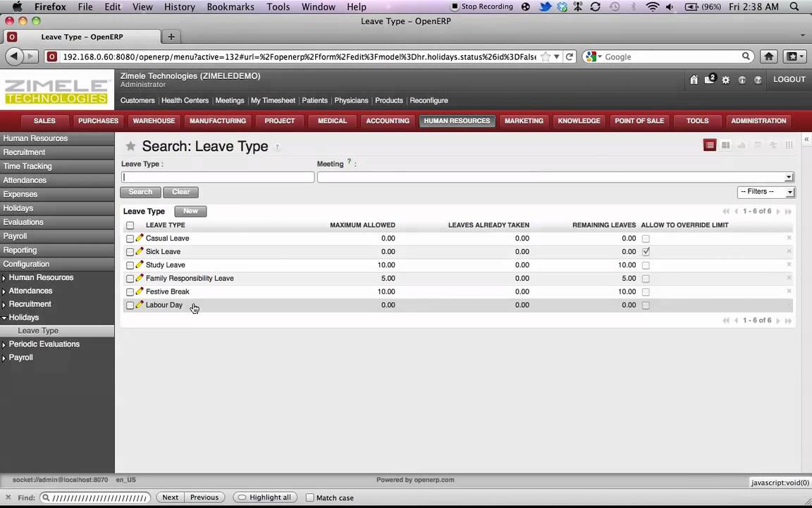Image resolution: width=812 pixels, height=508 pixels.
Task: Jump to last page in bottom pager
Action: (788, 321)
